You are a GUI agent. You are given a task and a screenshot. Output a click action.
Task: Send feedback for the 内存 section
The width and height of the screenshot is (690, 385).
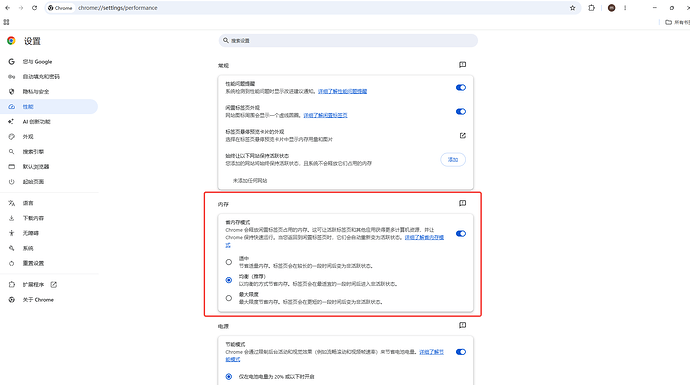[462, 203]
